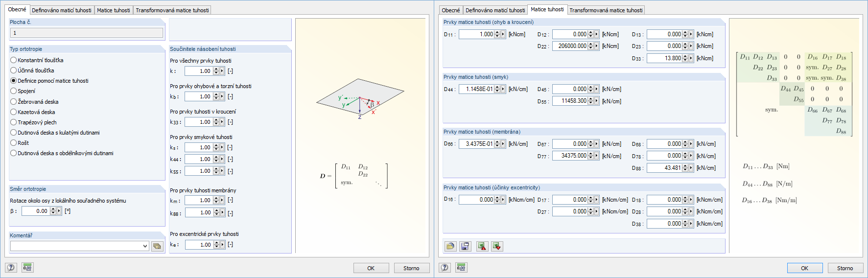Cancel left dialog with Storno
Viewport: 868px width, 278px height.
pos(411,268)
